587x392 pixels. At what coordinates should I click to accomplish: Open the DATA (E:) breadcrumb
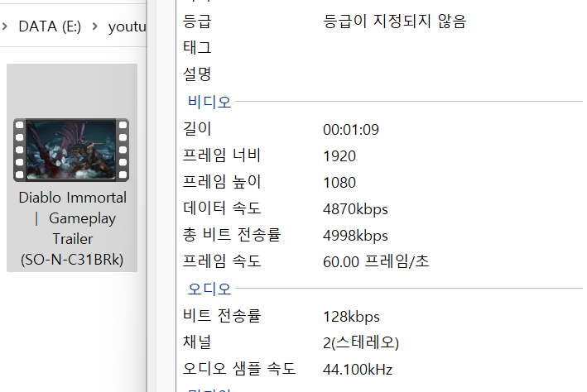(50, 26)
